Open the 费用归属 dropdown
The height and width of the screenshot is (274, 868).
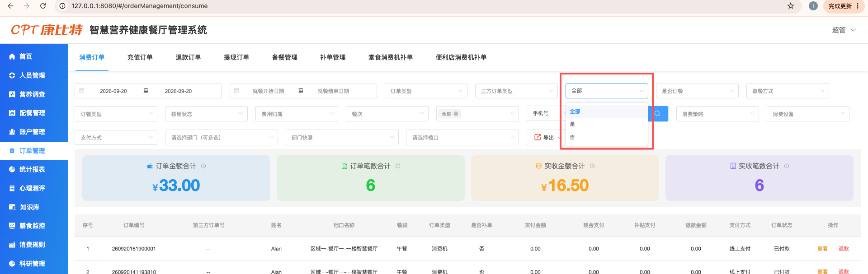pos(297,114)
